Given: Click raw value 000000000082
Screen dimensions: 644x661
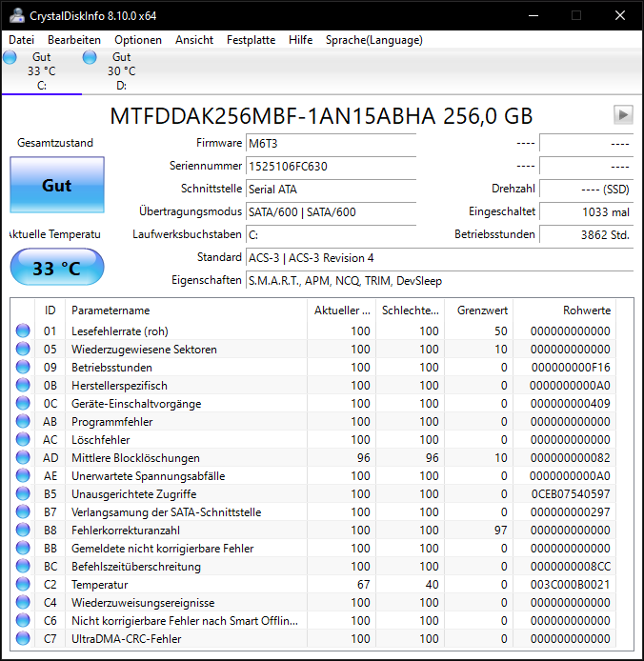Looking at the screenshot, I should 571,458.
